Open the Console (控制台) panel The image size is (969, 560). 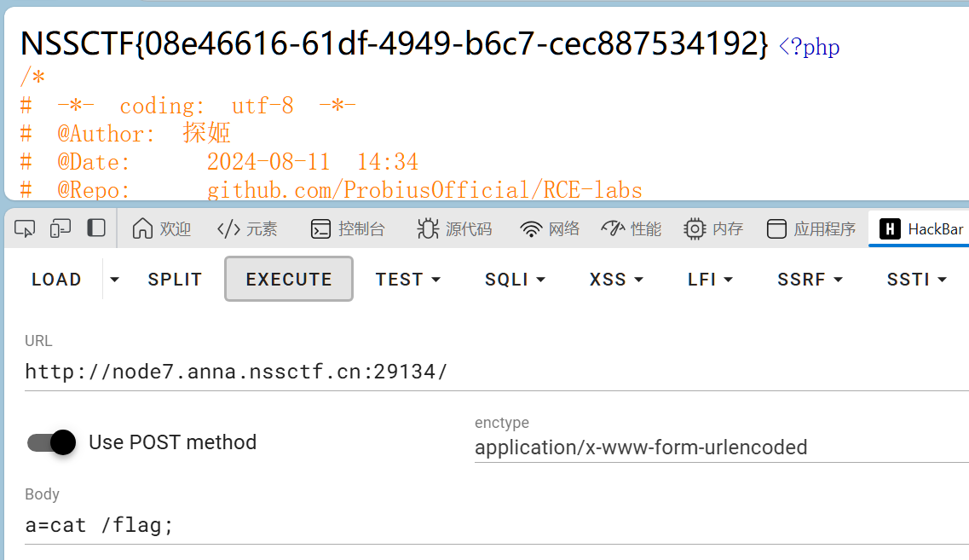pos(348,228)
